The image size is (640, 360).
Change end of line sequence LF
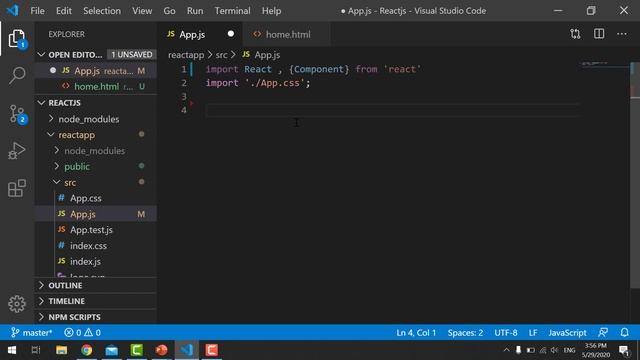pos(533,333)
